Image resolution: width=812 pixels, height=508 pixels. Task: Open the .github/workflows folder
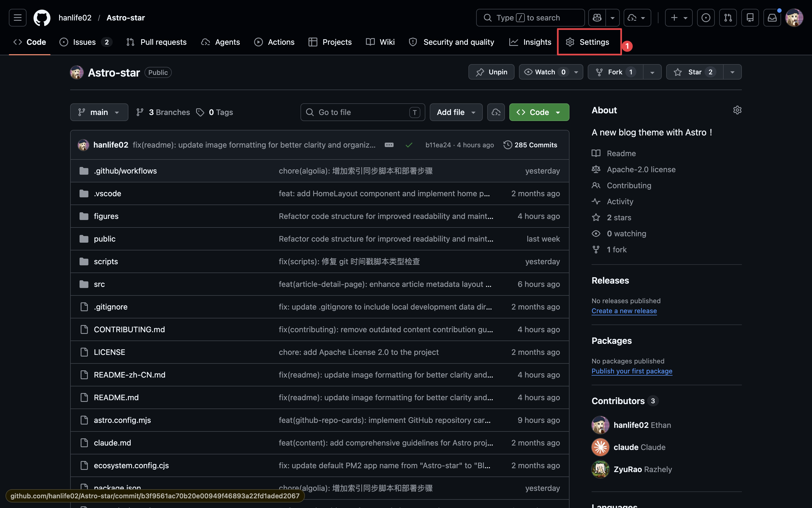pyautogui.click(x=125, y=171)
